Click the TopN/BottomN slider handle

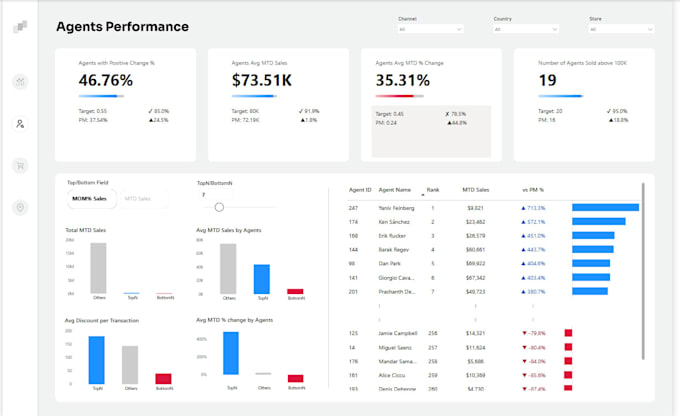(219, 207)
